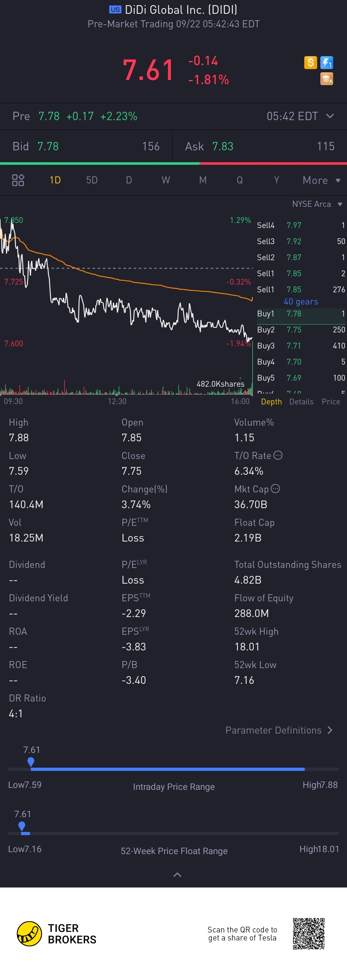Expand the pre-market 05:42 EDT chevron
The height and width of the screenshot is (980, 347).
click(x=330, y=116)
